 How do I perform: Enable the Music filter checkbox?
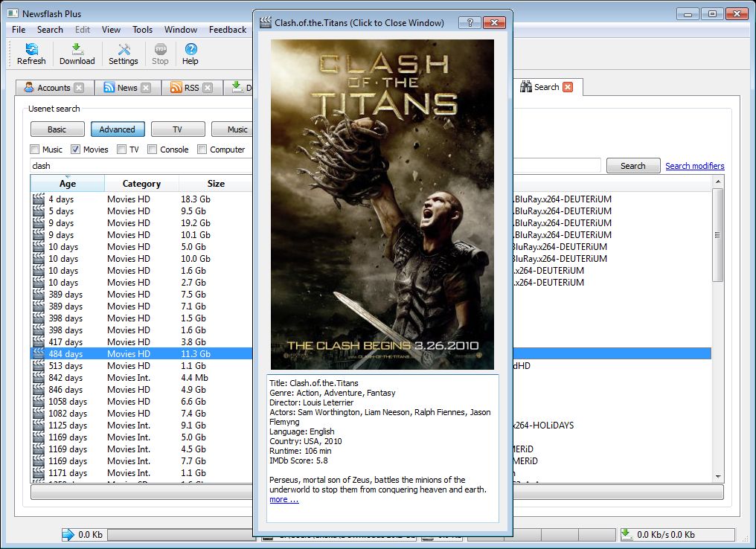(x=34, y=149)
